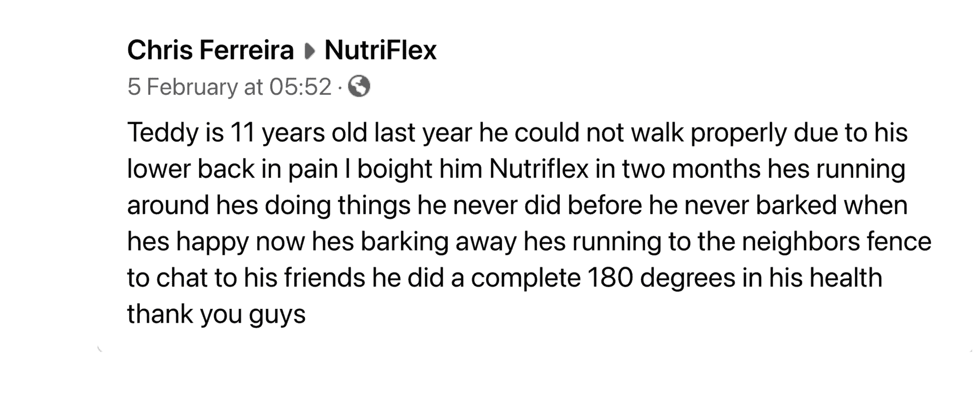Open the 5 February at 05:52 timestamp
Image resolution: width=980 pixels, height=420 pixels.
click(229, 87)
